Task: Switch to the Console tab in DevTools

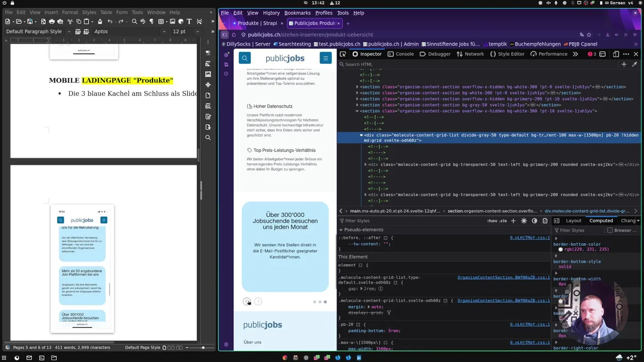Action: 400,54
